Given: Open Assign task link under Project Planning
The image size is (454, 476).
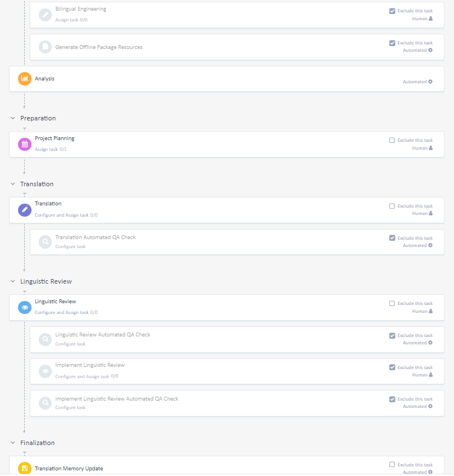Looking at the screenshot, I should click(x=46, y=149).
